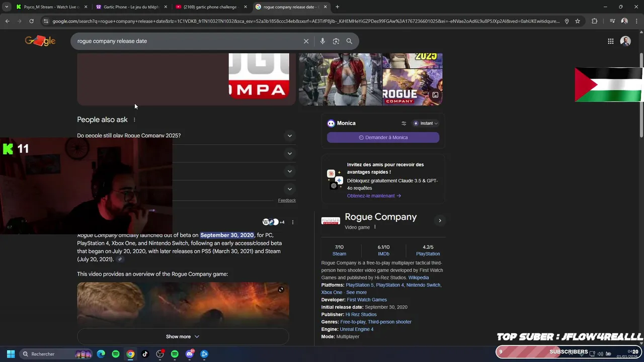Click the link chip after Steam date
Viewport: 644px width, 362px height.
120,259
